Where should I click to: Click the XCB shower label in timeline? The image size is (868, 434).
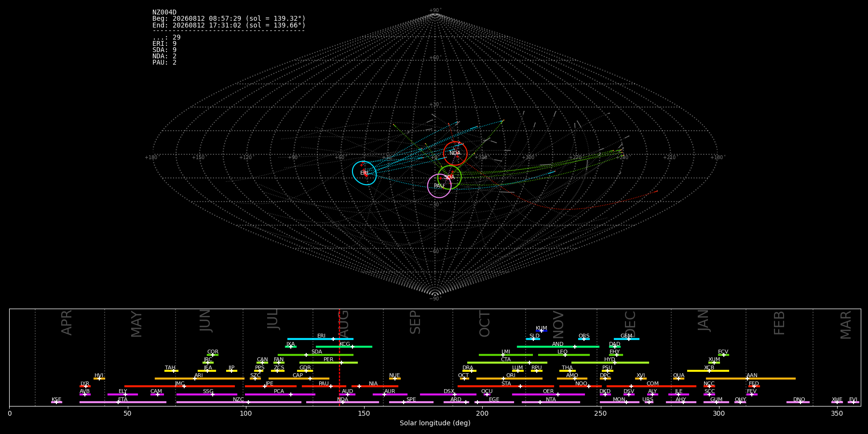(709, 368)
